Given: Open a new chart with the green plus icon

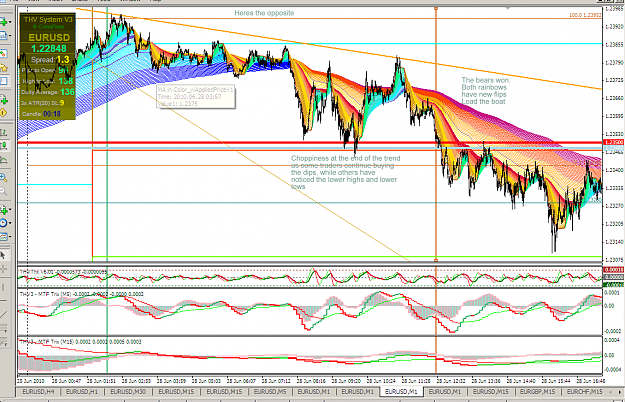Looking at the screenshot, I should point(4,22).
